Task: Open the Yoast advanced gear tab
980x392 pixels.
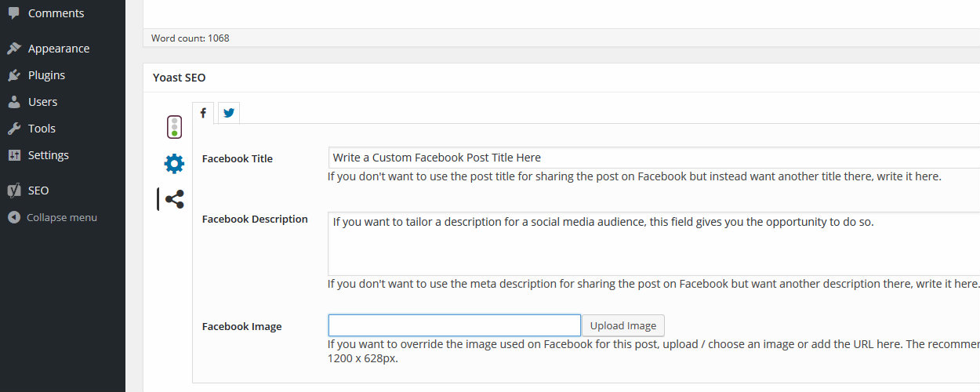Action: [174, 164]
